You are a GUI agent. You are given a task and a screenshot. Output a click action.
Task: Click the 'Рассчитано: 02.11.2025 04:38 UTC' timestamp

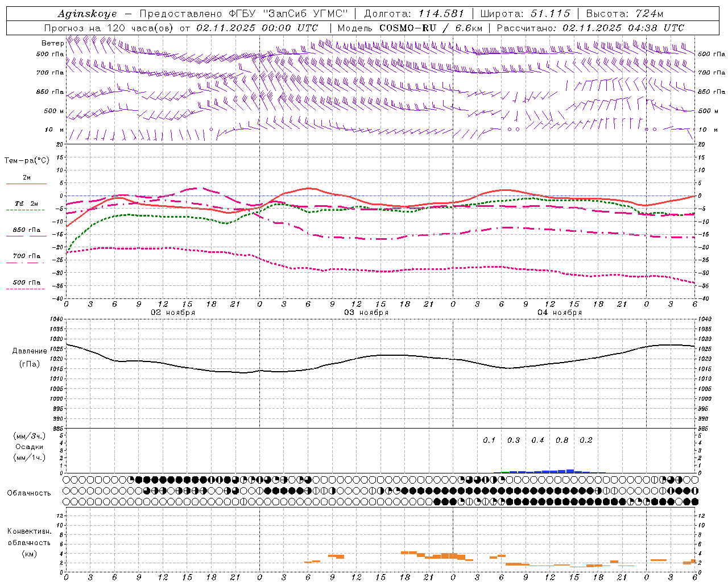point(590,28)
